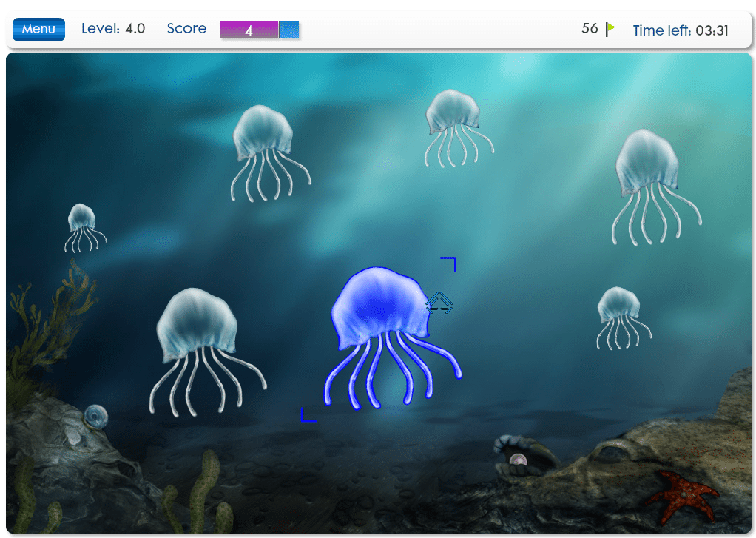The height and width of the screenshot is (538, 756).
Task: Click the blue segment of the score bar
Action: coord(288,30)
